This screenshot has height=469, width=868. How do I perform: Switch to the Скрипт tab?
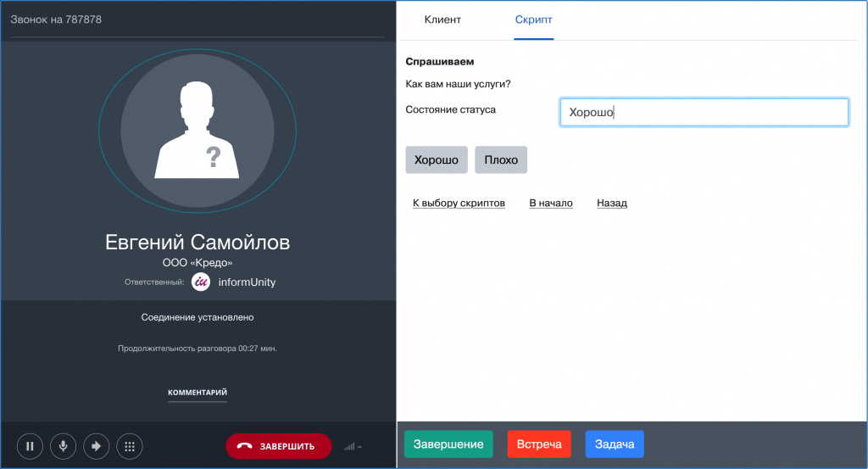[534, 20]
